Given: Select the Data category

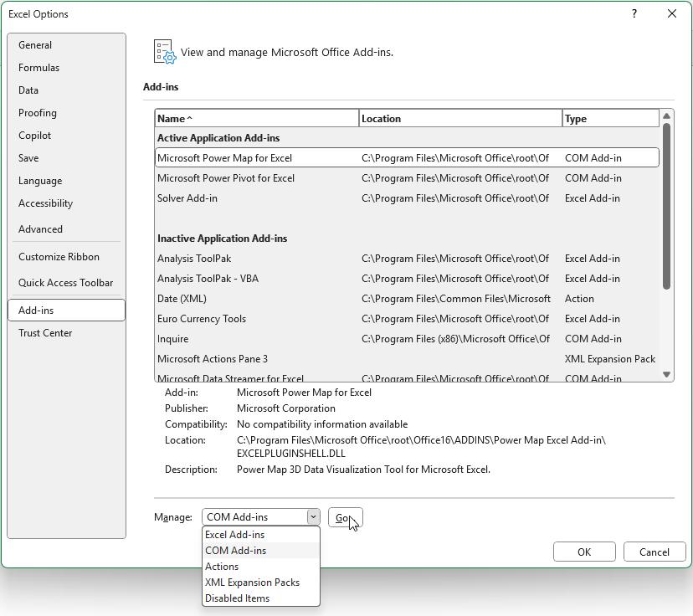Looking at the screenshot, I should tap(66, 90).
